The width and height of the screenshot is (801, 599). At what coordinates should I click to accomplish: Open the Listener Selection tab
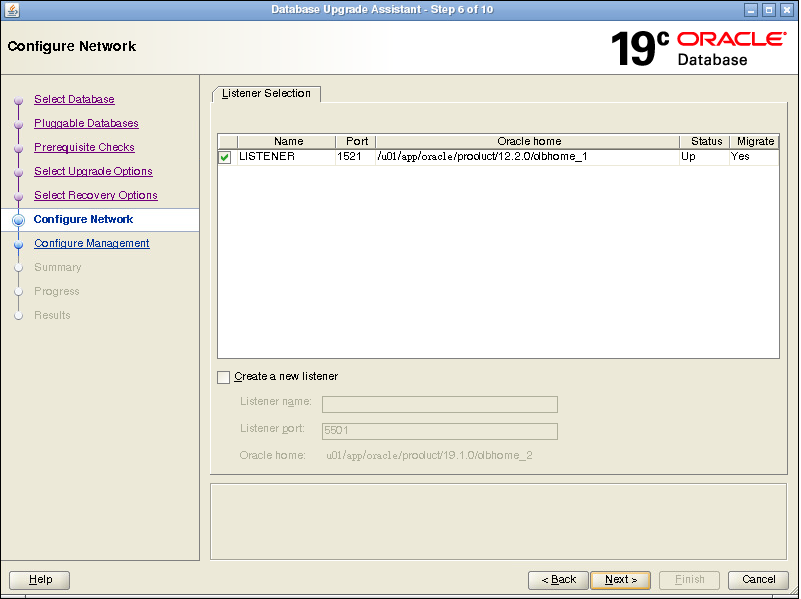(266, 93)
